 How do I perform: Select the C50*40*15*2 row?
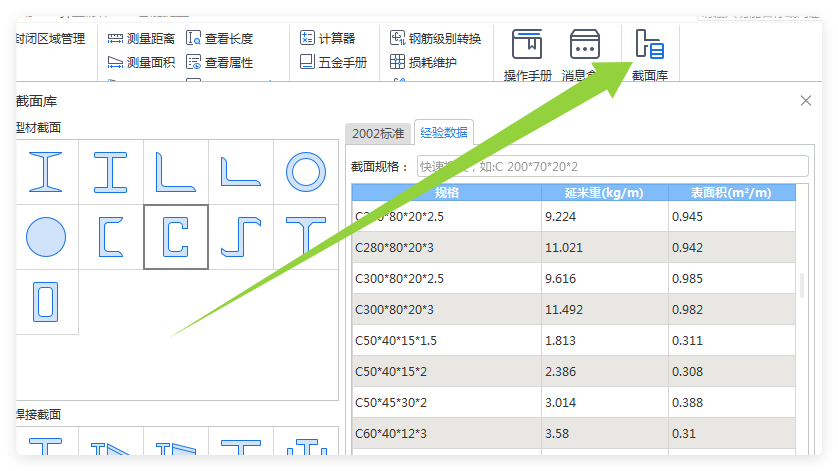tap(573, 372)
